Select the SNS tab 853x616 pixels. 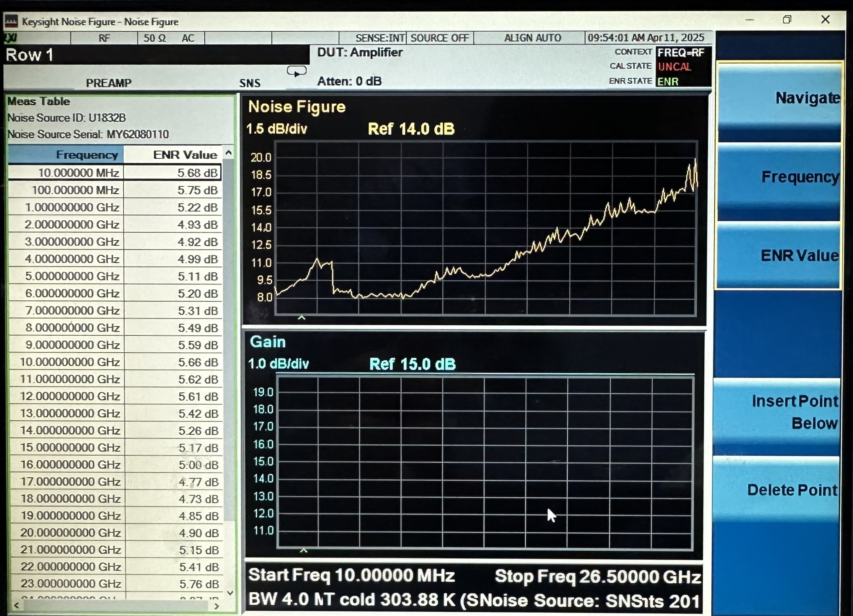pyautogui.click(x=250, y=83)
